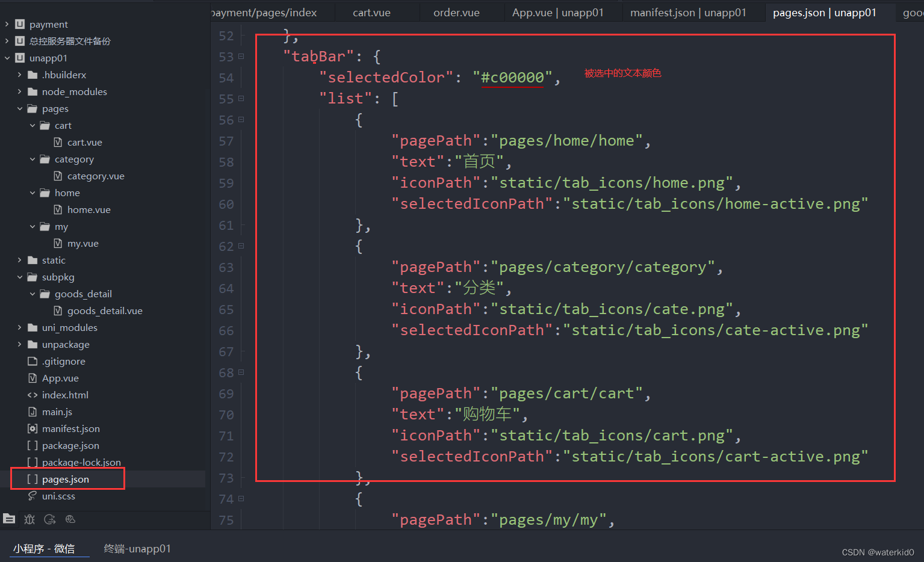Fold the tabBar block at line 53
This screenshot has height=562, width=924.
pyautogui.click(x=241, y=57)
